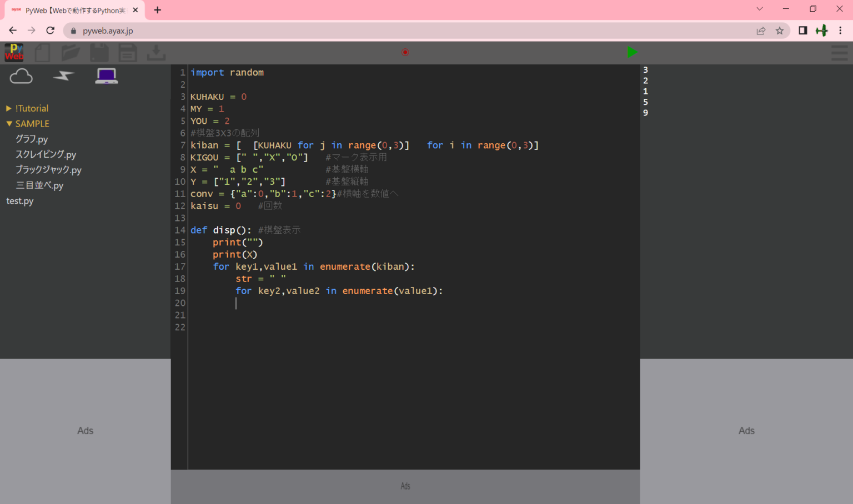Toggle the browser side panel
The image size is (853, 504).
(x=802, y=31)
